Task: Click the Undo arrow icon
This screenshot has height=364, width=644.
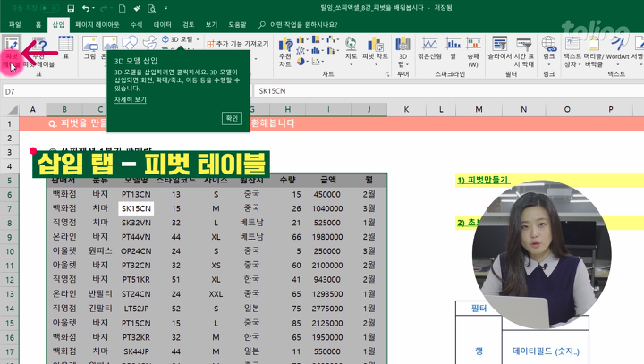Action: click(86, 8)
